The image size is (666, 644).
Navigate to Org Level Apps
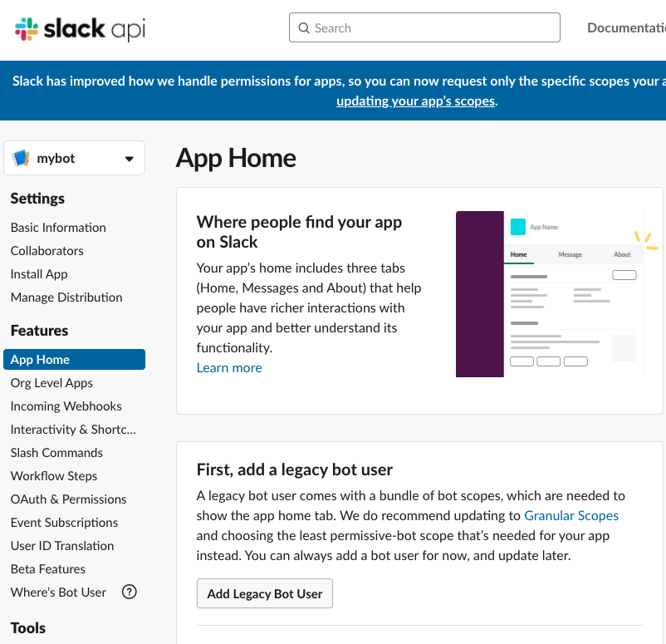click(x=51, y=383)
